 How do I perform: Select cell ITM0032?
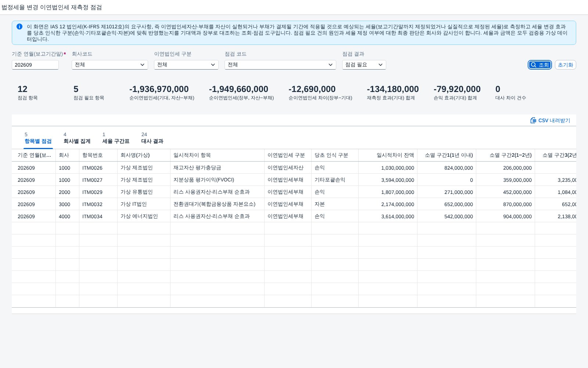(x=98, y=204)
